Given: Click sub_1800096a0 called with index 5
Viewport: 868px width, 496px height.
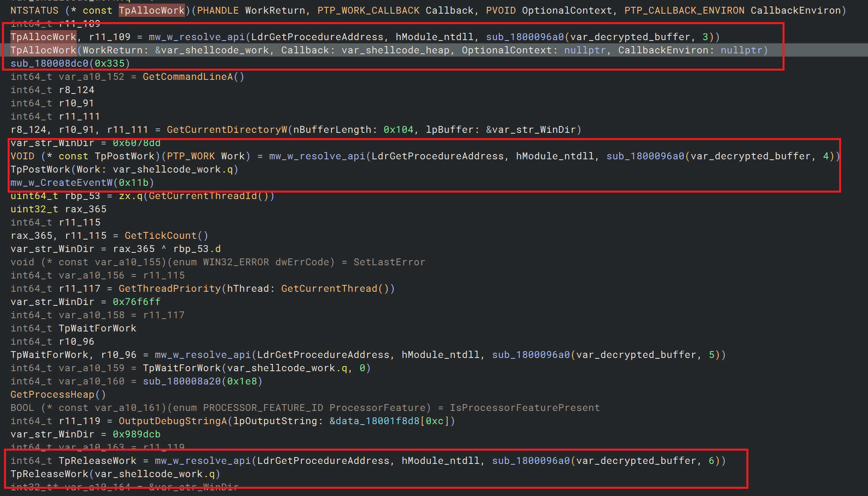Looking at the screenshot, I should pyautogui.click(x=531, y=355).
